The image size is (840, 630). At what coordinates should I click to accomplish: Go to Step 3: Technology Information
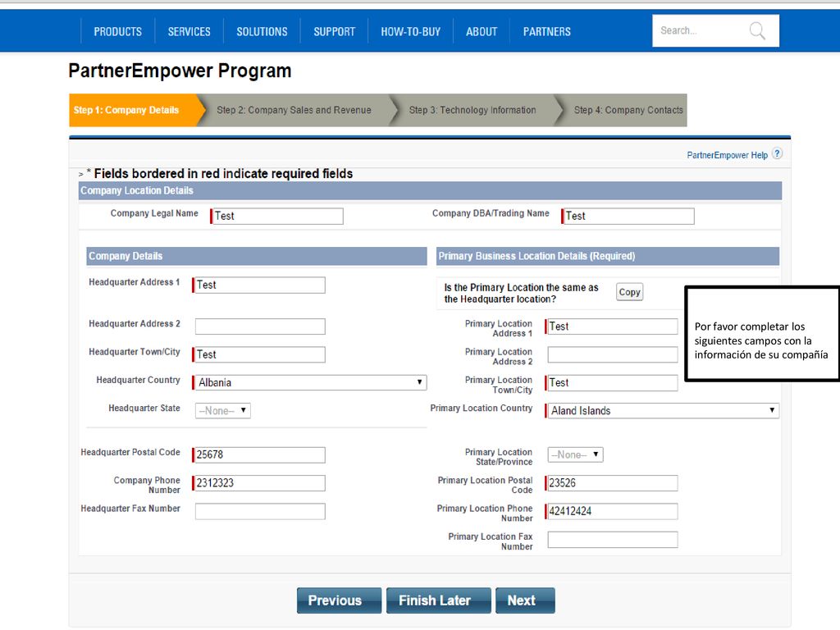click(472, 110)
